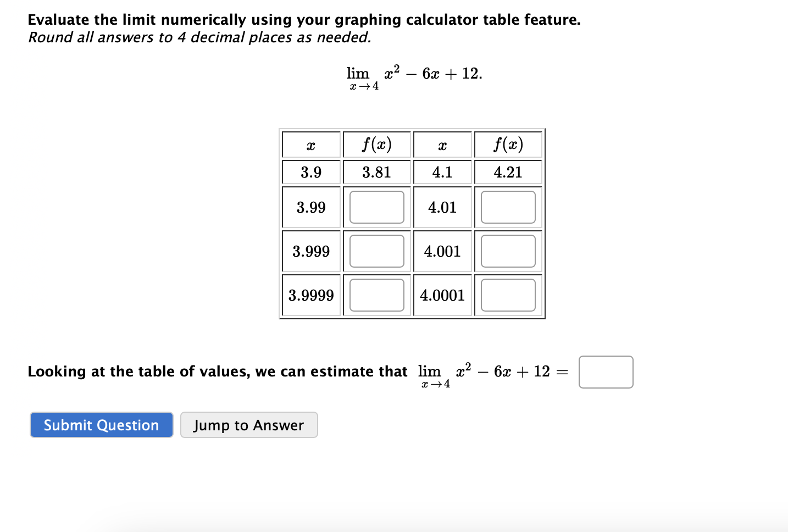Click the bold instruction text at the top
This screenshot has width=788, height=532.
click(303, 19)
